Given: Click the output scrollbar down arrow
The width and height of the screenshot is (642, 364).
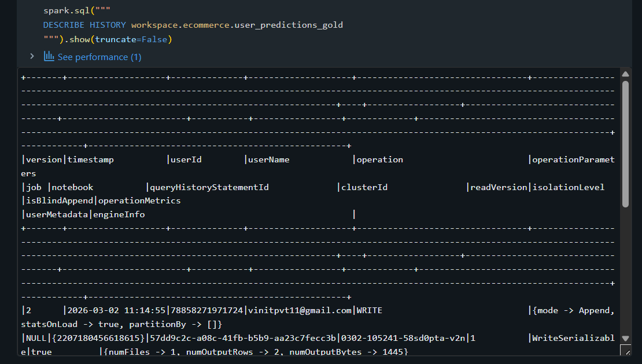Looking at the screenshot, I should [625, 338].
